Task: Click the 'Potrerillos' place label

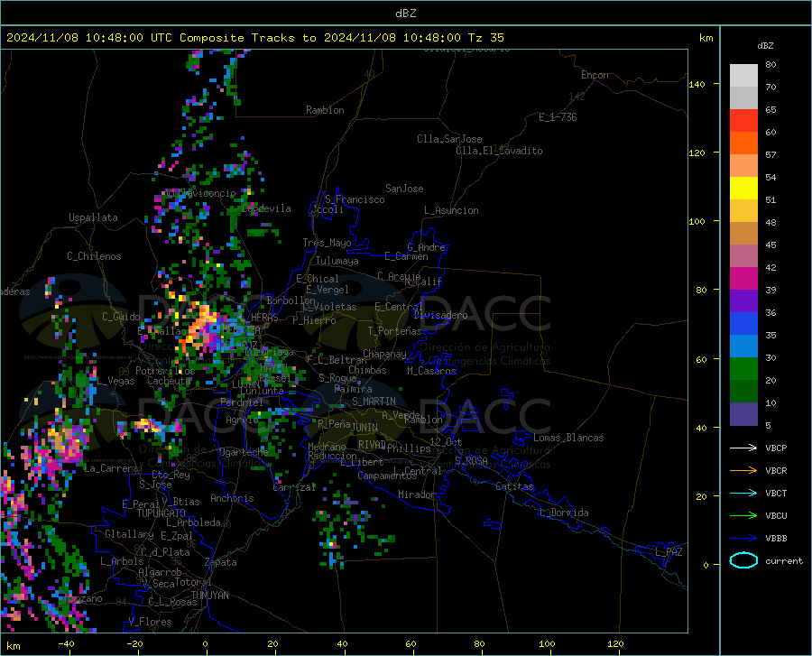Action: point(165,371)
